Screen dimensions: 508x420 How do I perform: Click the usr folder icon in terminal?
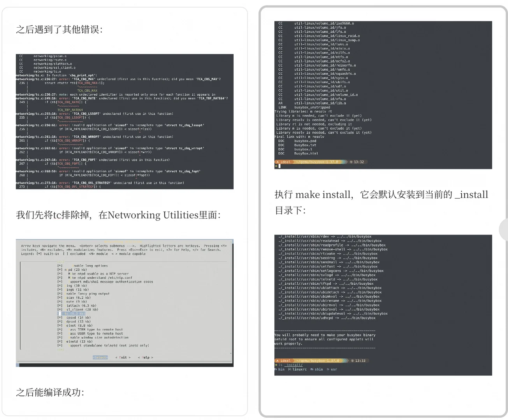328,369
